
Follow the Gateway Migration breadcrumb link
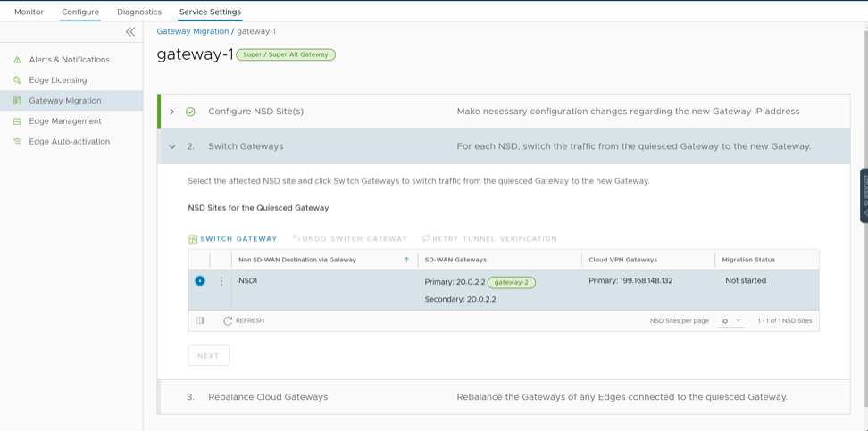(x=192, y=31)
